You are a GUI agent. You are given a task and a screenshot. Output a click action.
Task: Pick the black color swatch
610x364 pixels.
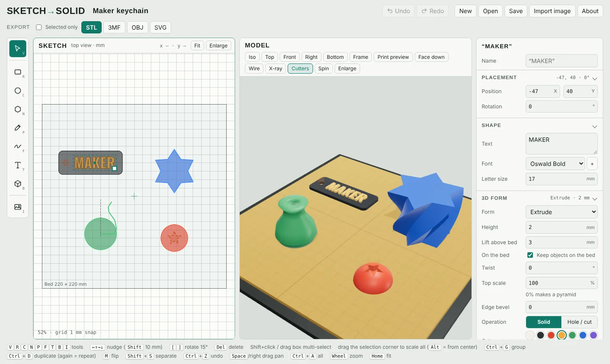click(x=541, y=335)
